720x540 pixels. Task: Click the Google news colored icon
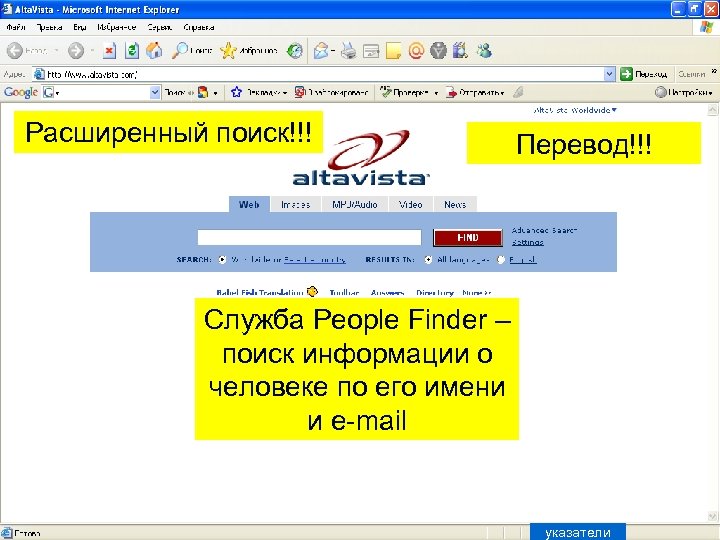203,92
